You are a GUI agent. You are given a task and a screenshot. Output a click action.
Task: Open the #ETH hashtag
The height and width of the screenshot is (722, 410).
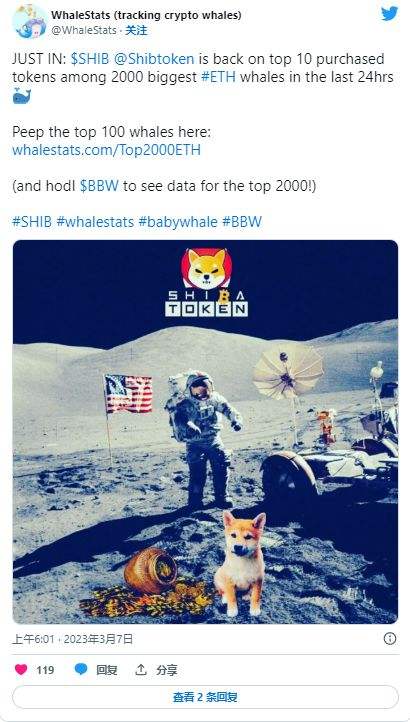pos(219,76)
